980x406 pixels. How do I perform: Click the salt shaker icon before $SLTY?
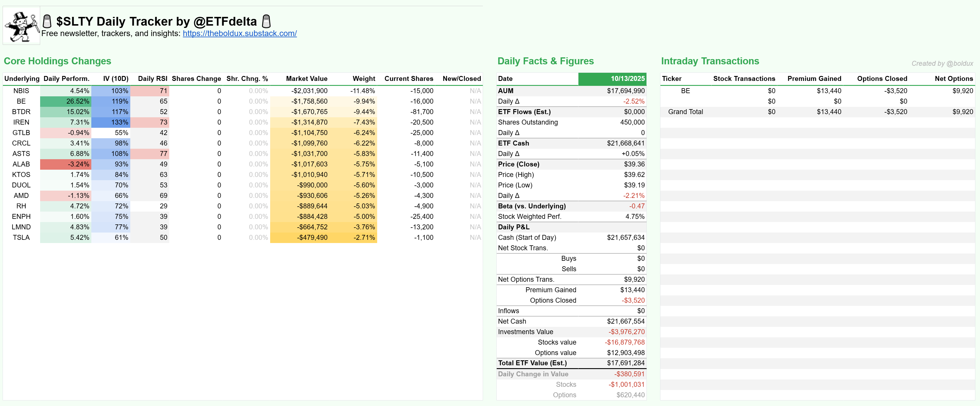(x=47, y=21)
